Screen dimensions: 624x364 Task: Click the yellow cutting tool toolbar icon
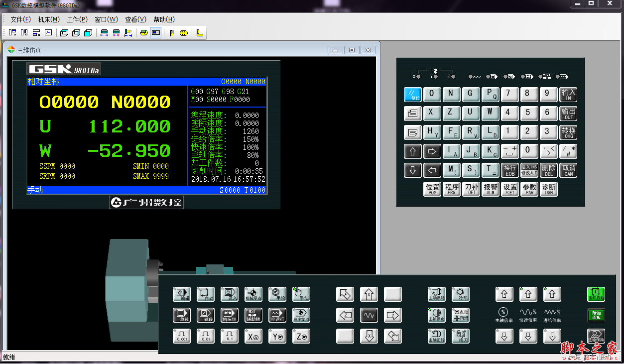tap(171, 33)
